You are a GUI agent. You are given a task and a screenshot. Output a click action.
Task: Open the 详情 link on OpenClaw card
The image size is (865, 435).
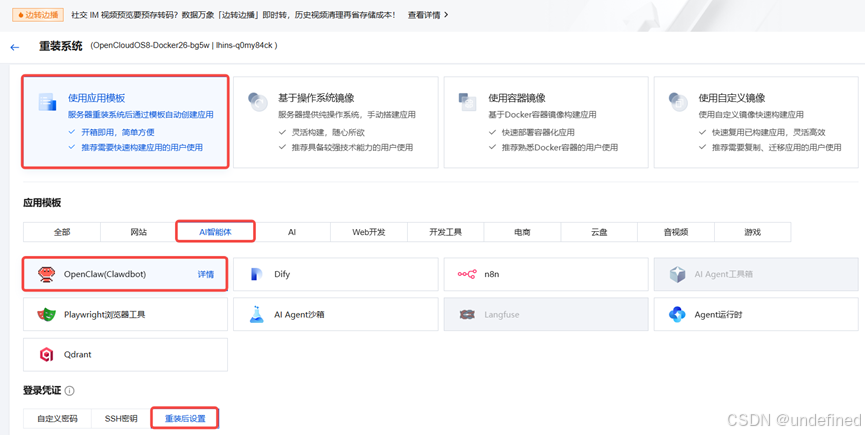click(206, 274)
